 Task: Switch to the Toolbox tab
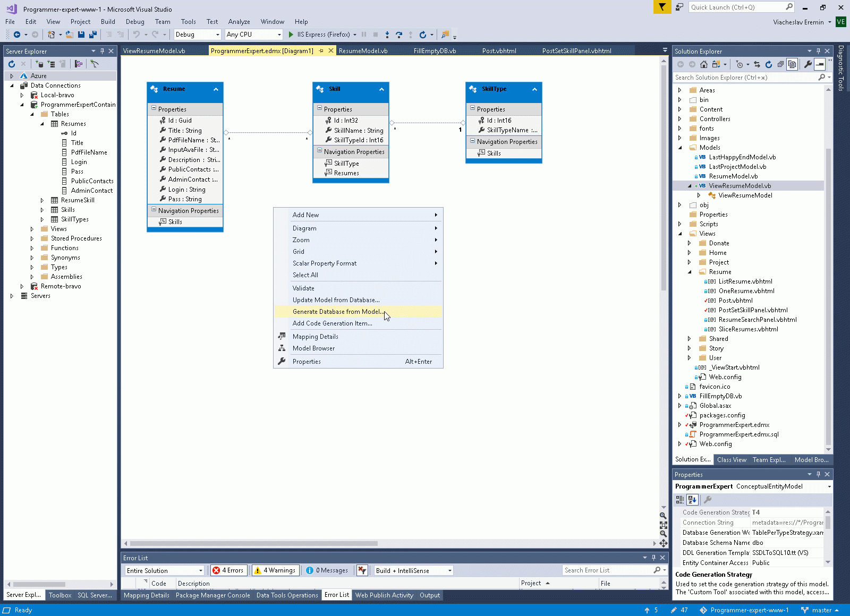point(60,595)
